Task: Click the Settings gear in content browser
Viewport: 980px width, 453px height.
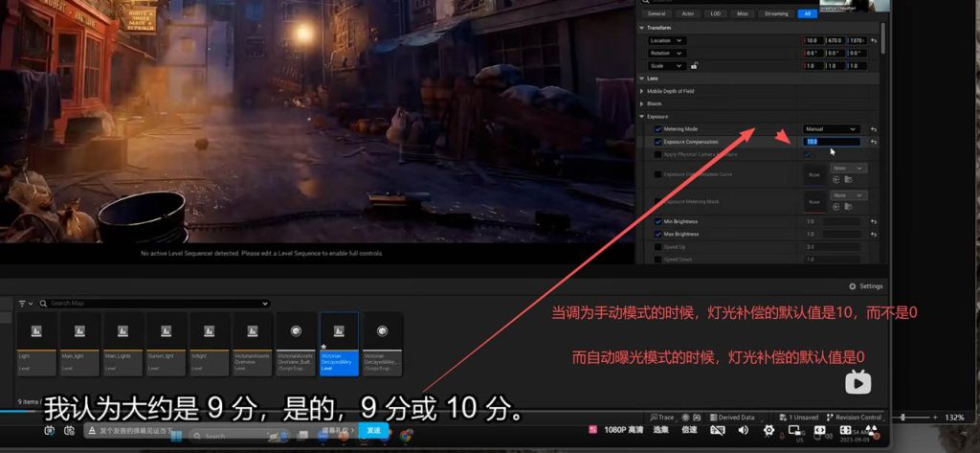Action: [x=865, y=286]
